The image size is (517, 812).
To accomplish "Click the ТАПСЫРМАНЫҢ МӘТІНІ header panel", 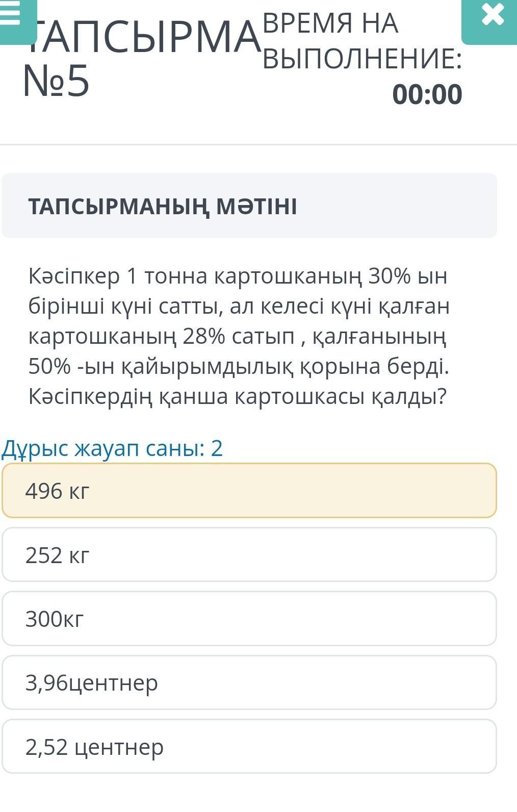I will click(249, 206).
